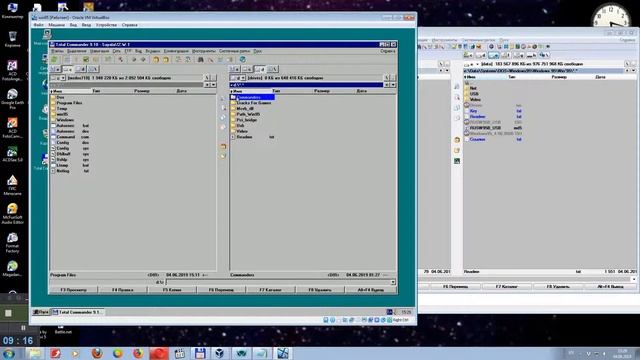Select Readme txt file in guest right panel
Viewport: 640px width, 360px height.
(x=252, y=137)
